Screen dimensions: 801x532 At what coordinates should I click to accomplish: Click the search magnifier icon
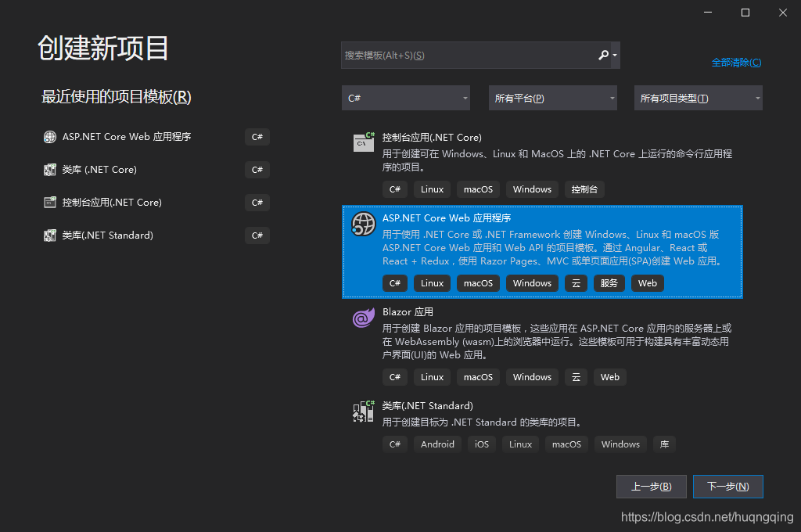pos(603,55)
